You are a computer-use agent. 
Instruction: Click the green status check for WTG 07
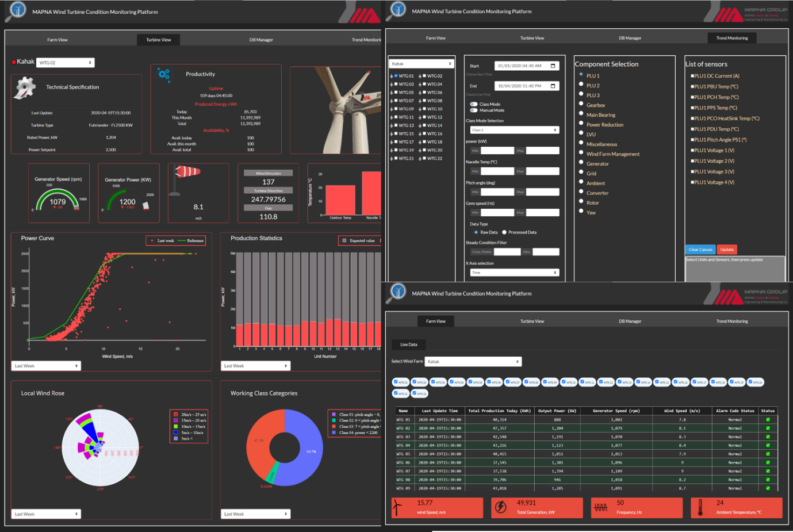point(768,471)
